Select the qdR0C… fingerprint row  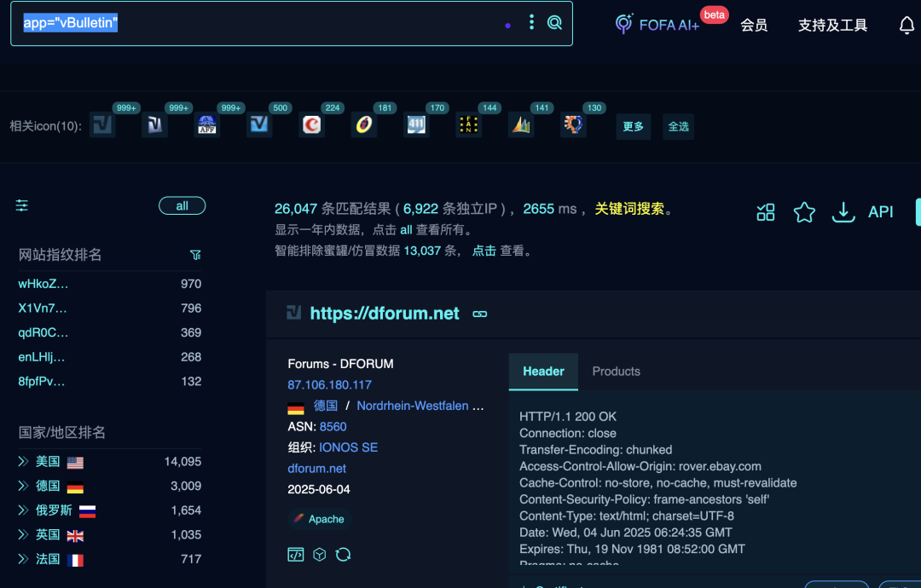[110, 332]
